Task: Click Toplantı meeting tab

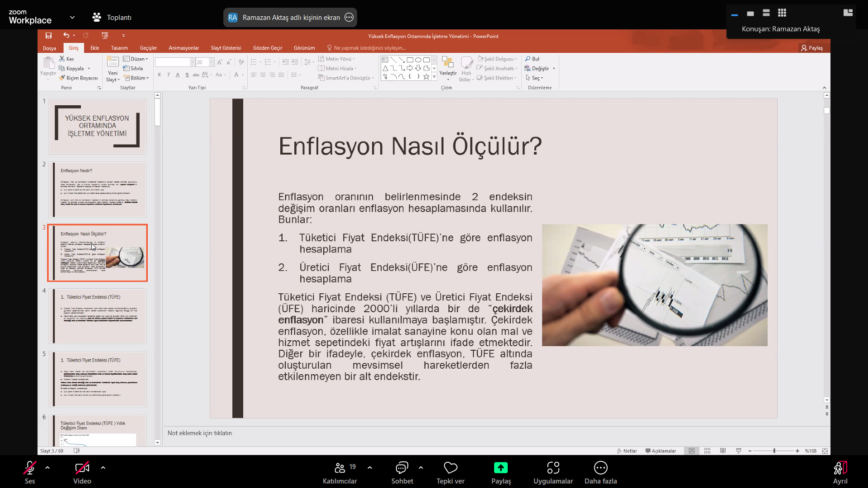Action: [112, 17]
